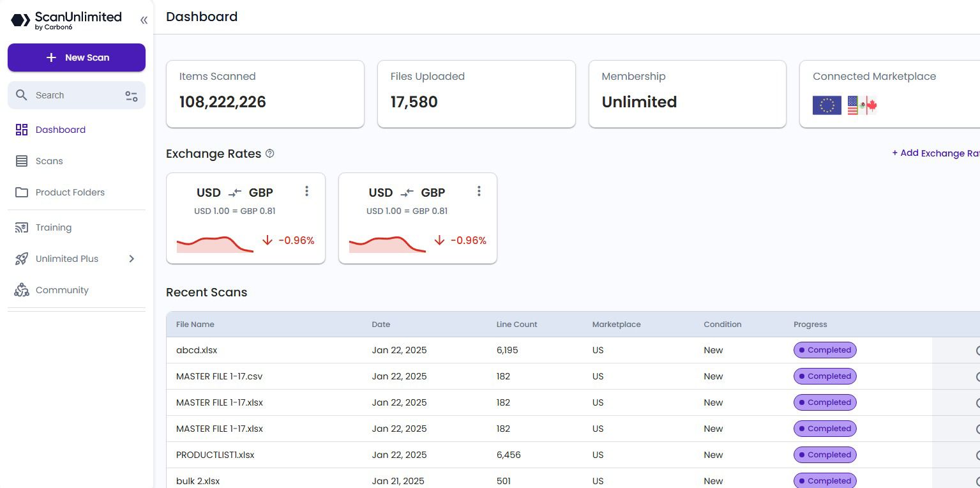Click the ScanUnlimited logo
The width and height of the screenshot is (980, 488).
(x=66, y=20)
